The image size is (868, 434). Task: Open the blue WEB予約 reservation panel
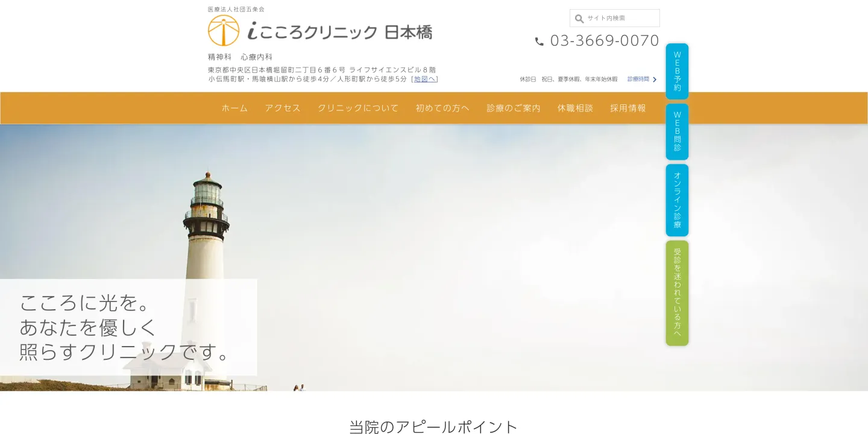(x=677, y=71)
